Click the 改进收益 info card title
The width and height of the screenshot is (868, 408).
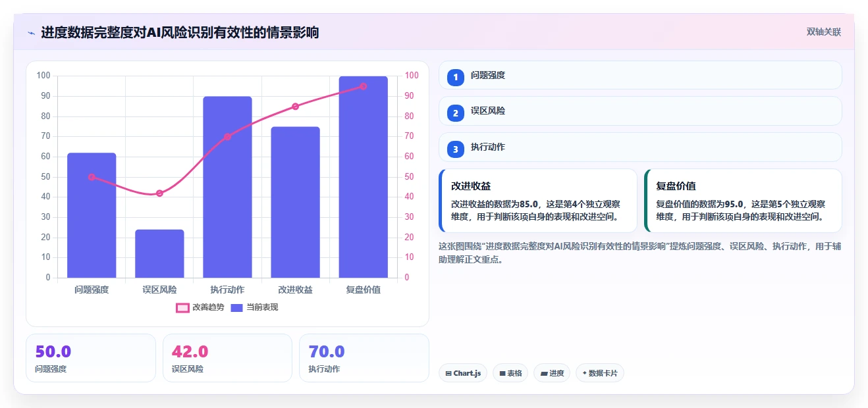(x=471, y=186)
